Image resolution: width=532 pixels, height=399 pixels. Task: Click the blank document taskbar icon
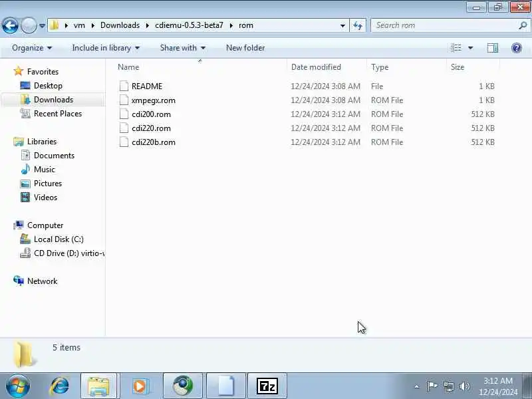pos(226,386)
